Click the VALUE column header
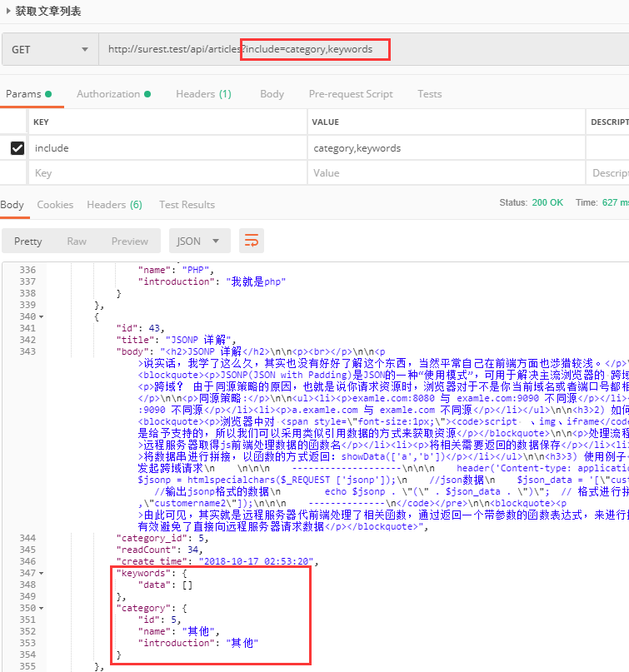This screenshot has width=629, height=672. (x=326, y=122)
